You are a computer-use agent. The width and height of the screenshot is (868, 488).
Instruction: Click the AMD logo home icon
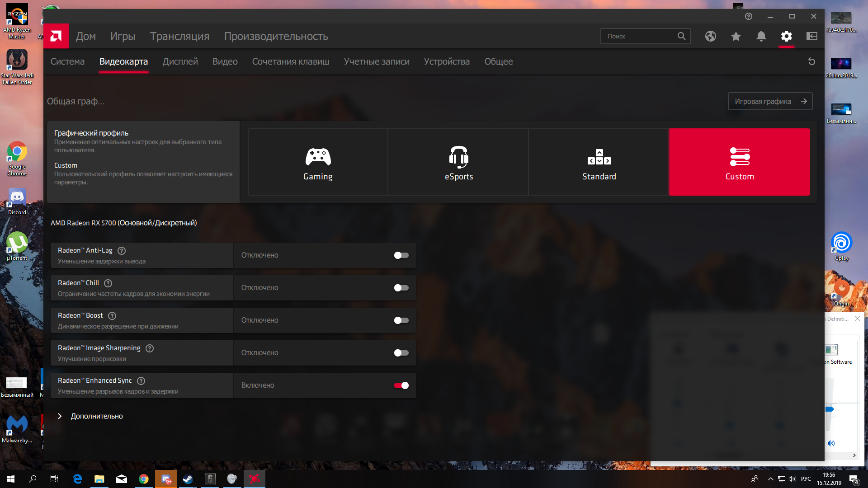56,36
